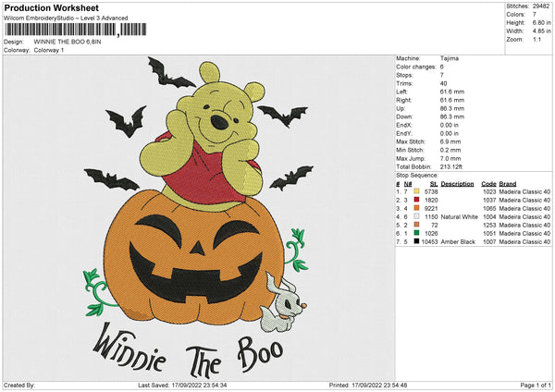Select stitch count '10453' in stop 7
Viewport: 555px width, 392px height.
[430, 241]
